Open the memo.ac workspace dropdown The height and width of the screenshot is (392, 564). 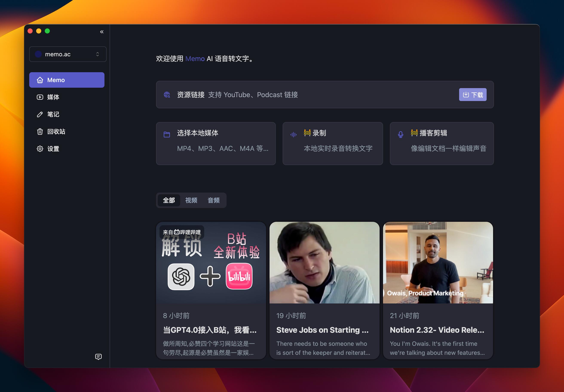67,54
